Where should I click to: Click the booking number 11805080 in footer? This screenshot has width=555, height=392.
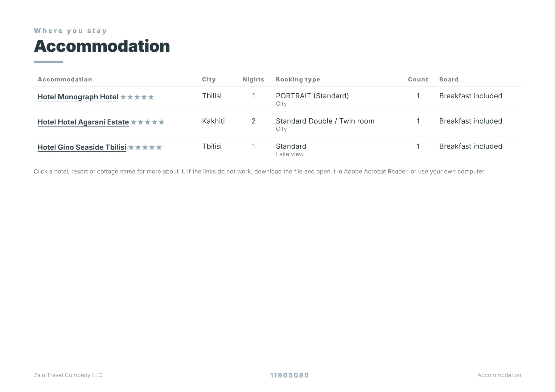[x=290, y=375]
